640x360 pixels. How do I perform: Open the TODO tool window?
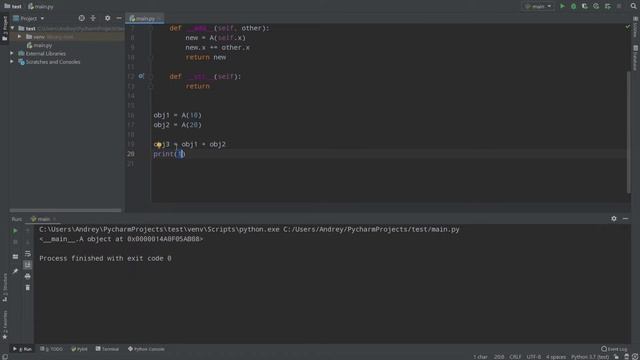coord(51,349)
